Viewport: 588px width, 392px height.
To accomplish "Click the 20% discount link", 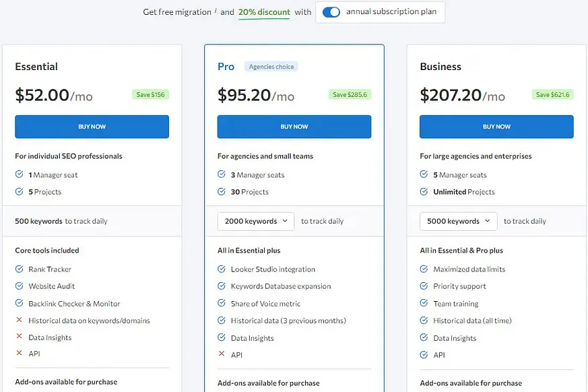I will tap(264, 12).
